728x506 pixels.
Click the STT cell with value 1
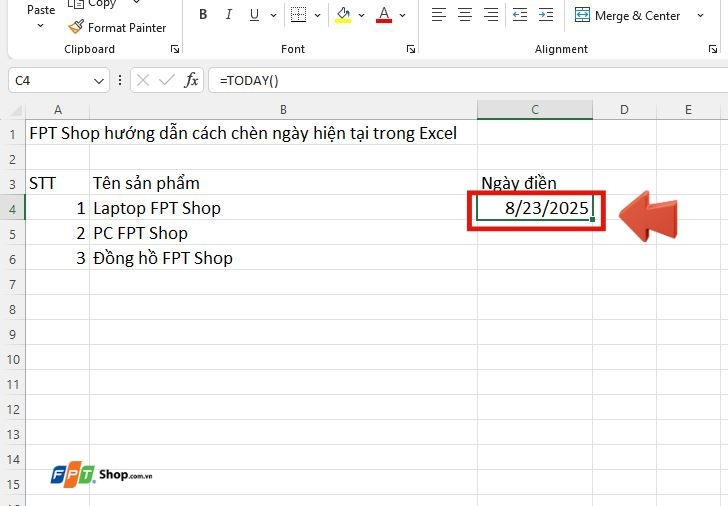[x=58, y=208]
